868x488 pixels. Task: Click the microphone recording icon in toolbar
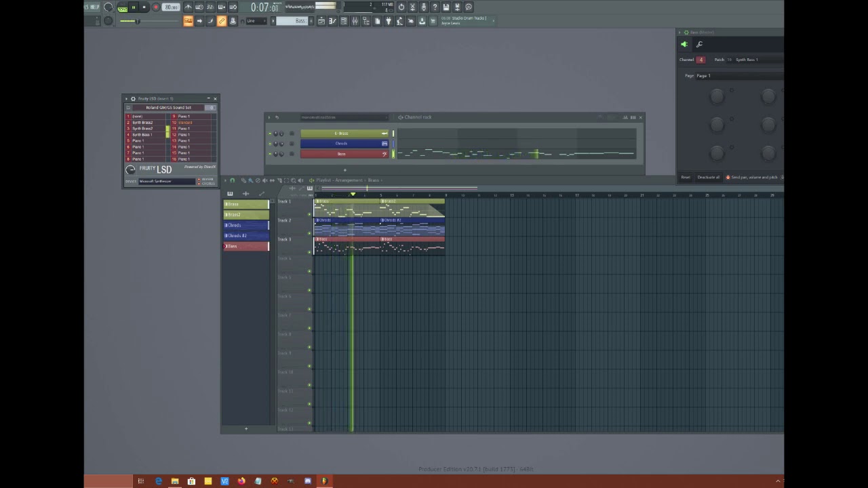(423, 7)
